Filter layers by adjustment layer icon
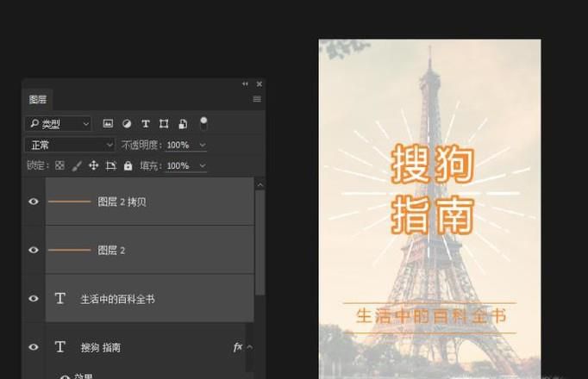 (127, 123)
